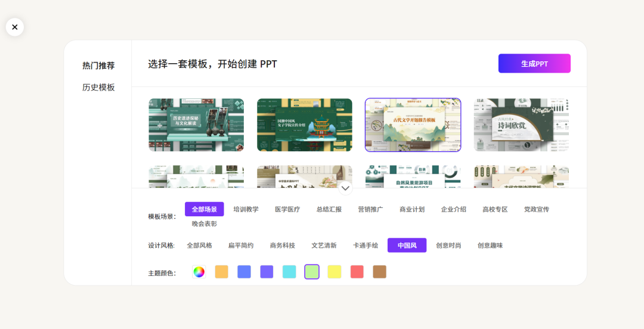The image size is (644, 329).
Task: Select the 诗词欣赏 template thumbnail
Action: click(522, 125)
